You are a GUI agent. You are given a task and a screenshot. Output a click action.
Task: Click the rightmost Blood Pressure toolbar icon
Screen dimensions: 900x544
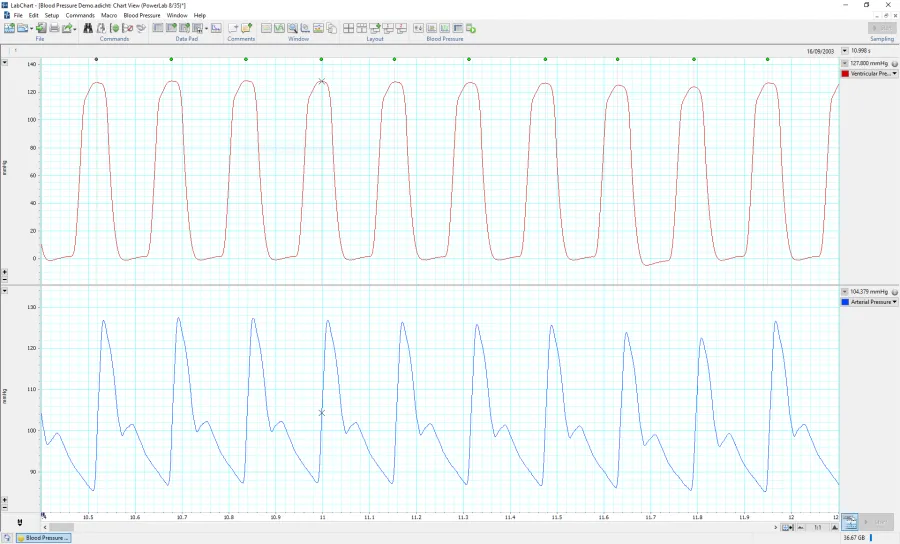coord(471,28)
